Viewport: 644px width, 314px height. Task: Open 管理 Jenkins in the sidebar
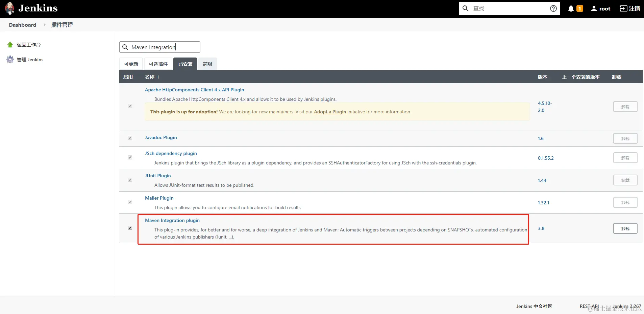click(30, 60)
